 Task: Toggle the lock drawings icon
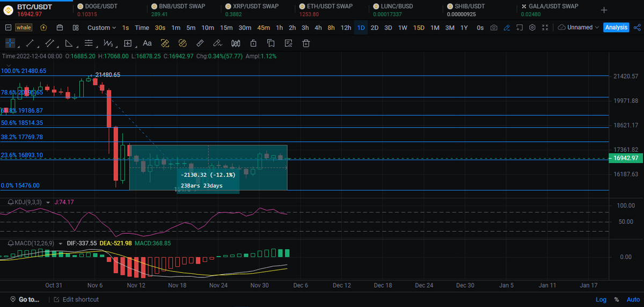253,43
